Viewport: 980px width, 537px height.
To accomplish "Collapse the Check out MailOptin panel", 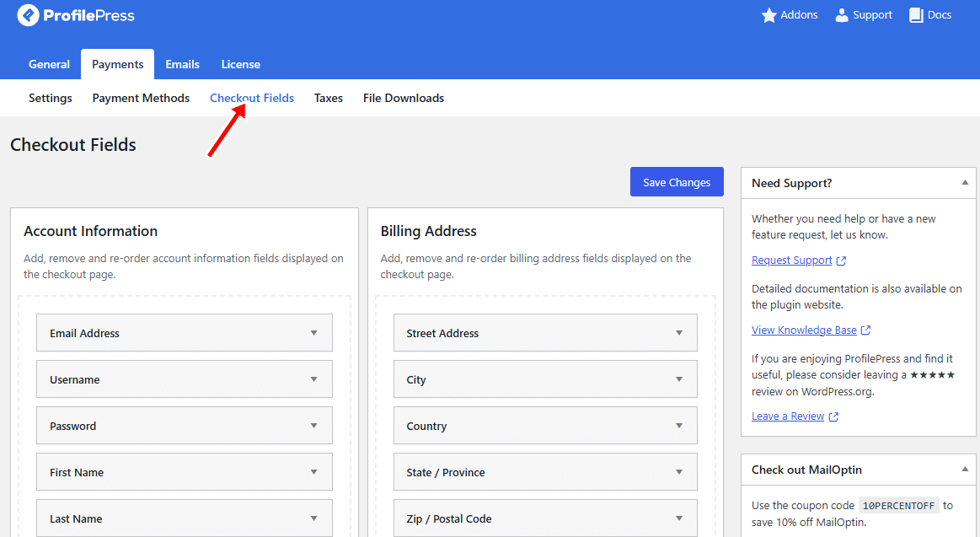I will [964, 470].
